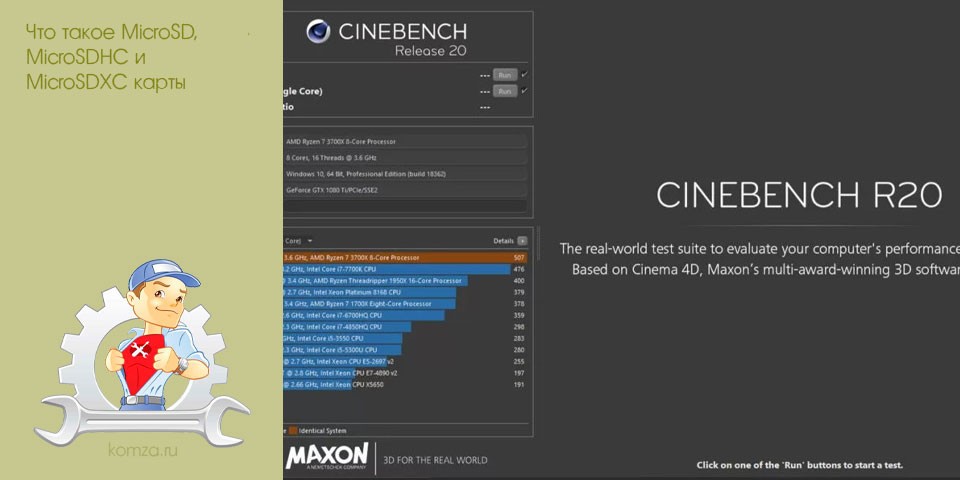Click the Run buttons hint text

[800, 465]
